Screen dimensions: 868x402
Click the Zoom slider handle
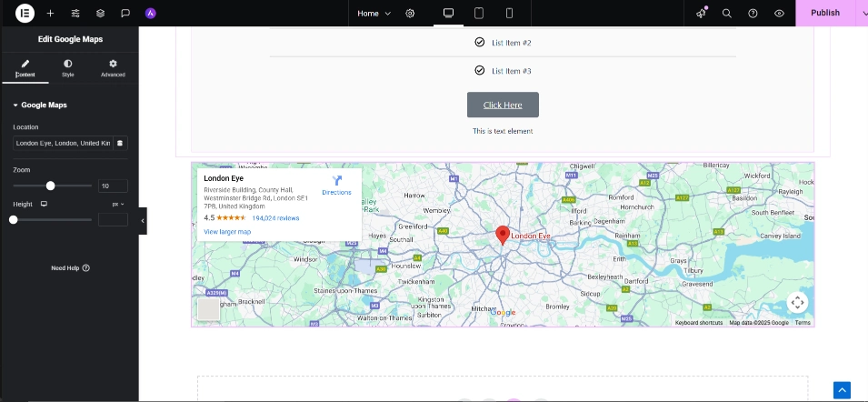tap(50, 186)
